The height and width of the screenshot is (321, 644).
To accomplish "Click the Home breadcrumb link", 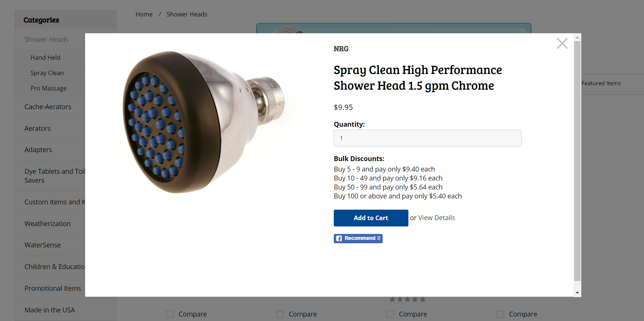I will [x=144, y=14].
